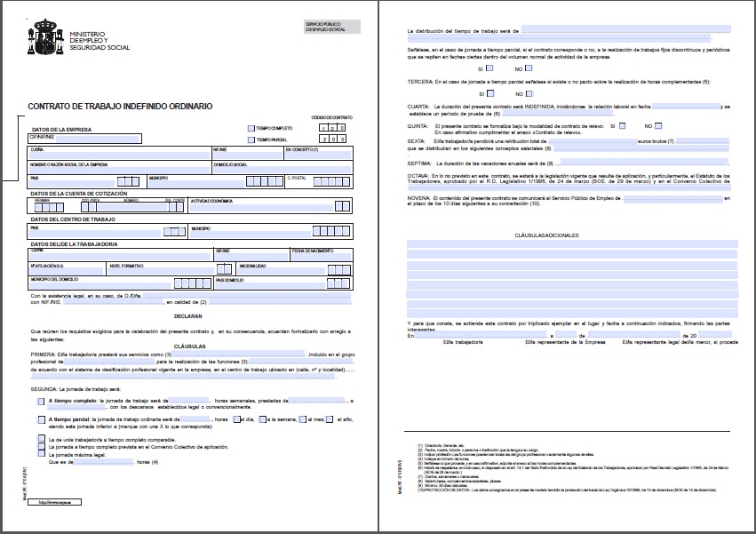The height and width of the screenshot is (534, 756).
Task: Tick the 'A tiempo completo' checkbox in SEGUNDA
Action: tap(42, 401)
